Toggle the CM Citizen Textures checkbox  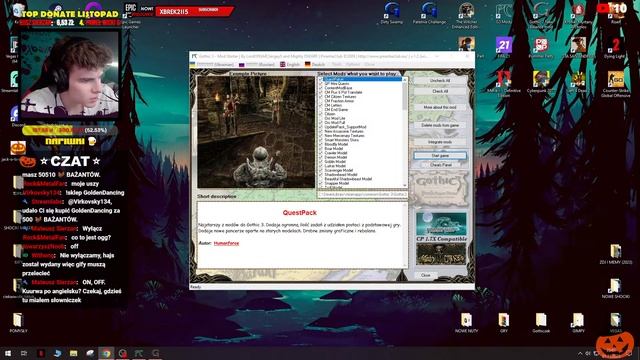tap(321, 96)
